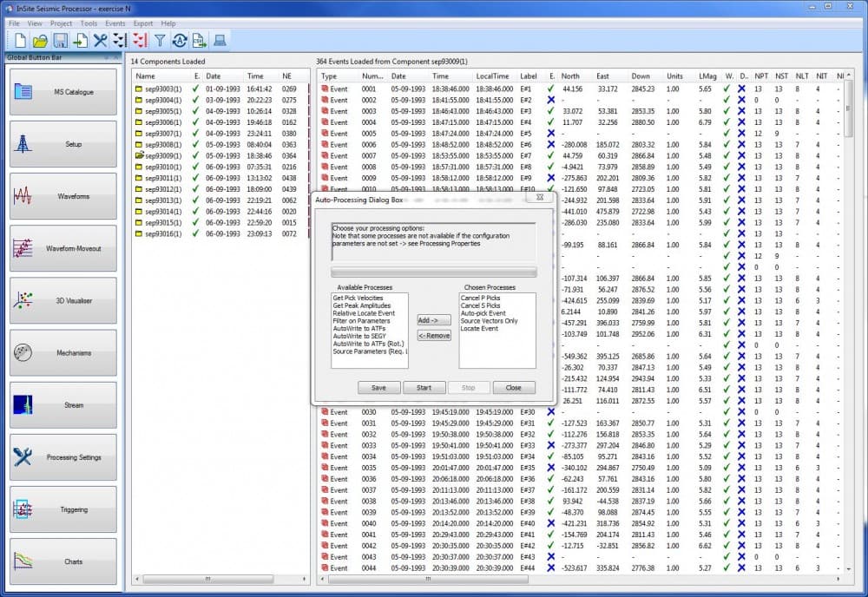Viewport: 868px width, 597px height.
Task: Click the scissors toolbar icon
Action: [102, 40]
